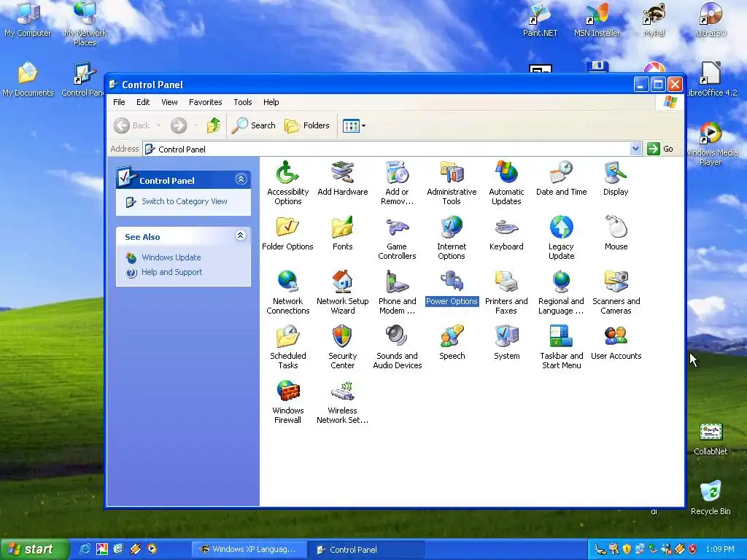Open Scheduled Tasks
Viewport: 747px width, 560px height.
[x=287, y=347]
